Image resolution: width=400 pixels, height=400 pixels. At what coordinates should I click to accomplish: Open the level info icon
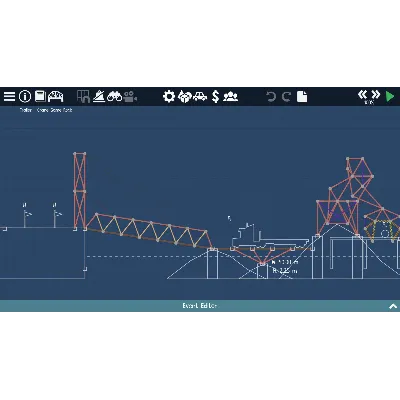25,97
